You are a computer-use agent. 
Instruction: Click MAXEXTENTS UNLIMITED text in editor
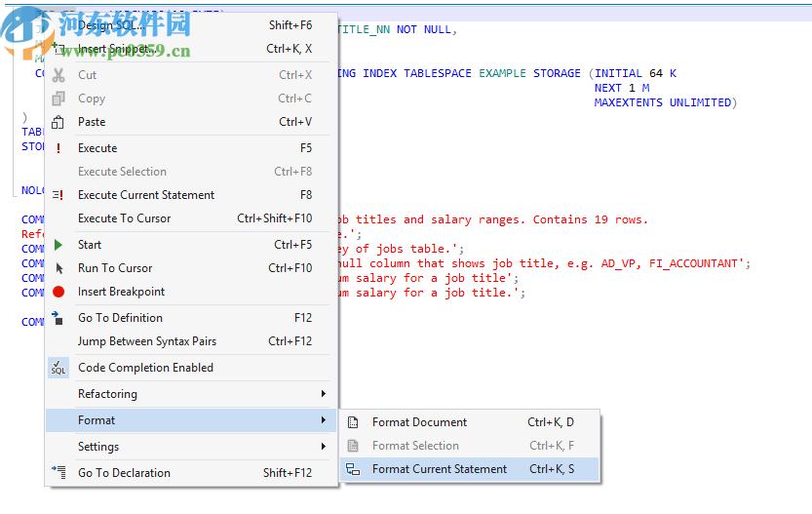click(x=664, y=102)
